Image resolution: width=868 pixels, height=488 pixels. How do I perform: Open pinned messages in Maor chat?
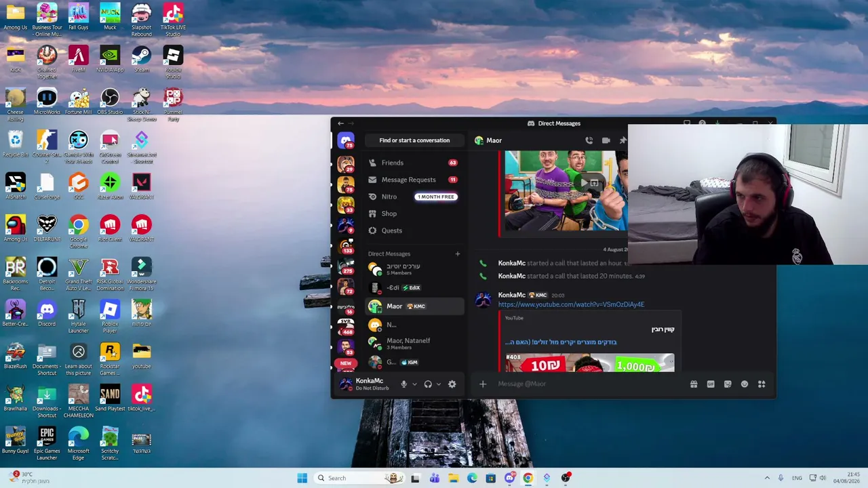pos(623,140)
